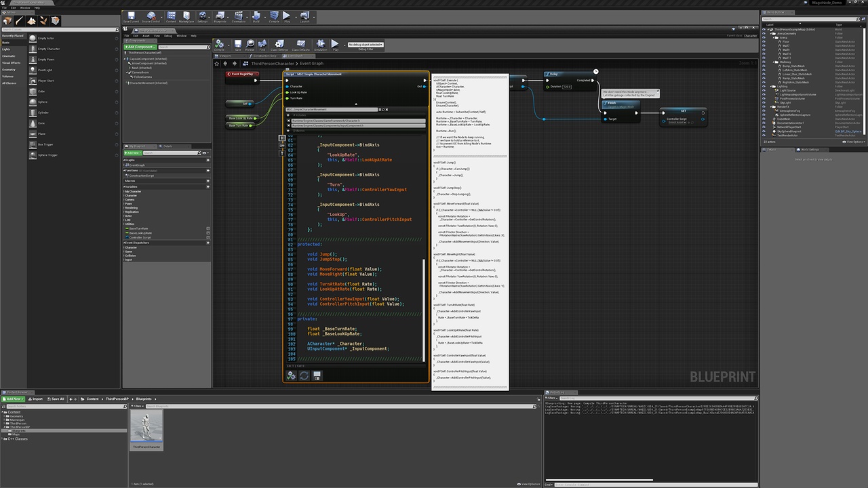Click the compile gears icon below the code editor
868x488 pixels.
pyautogui.click(x=292, y=375)
